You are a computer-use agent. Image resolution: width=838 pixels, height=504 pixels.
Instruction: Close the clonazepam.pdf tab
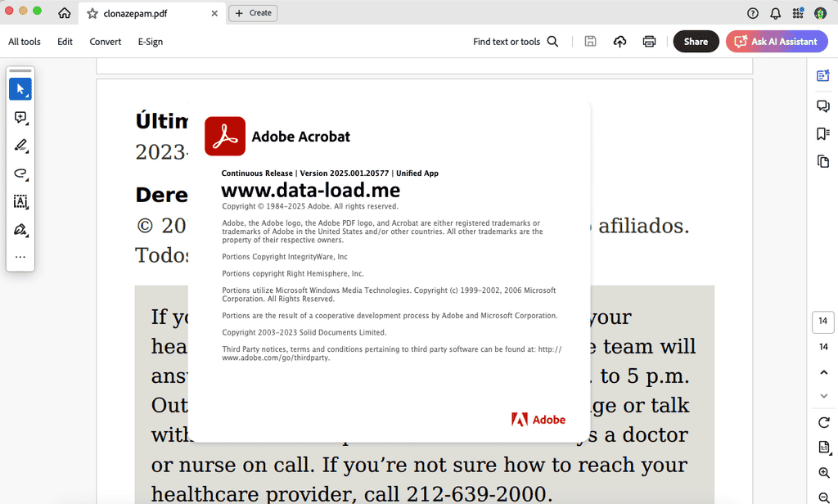214,13
